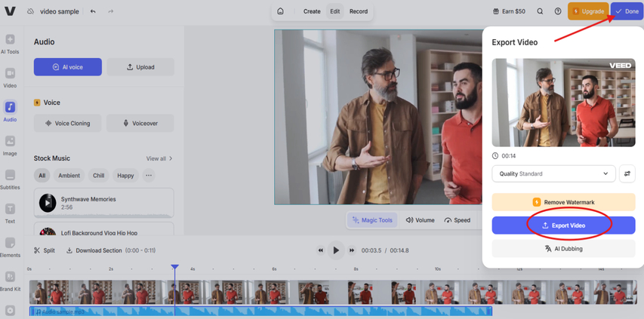Split the clip with scissors tool

coord(45,250)
